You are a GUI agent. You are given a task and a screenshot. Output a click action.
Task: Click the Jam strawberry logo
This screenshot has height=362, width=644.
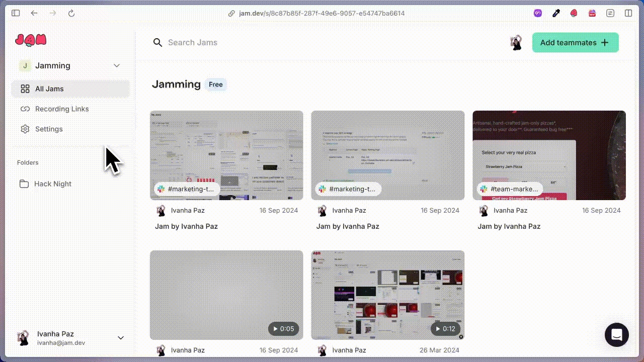[31, 40]
